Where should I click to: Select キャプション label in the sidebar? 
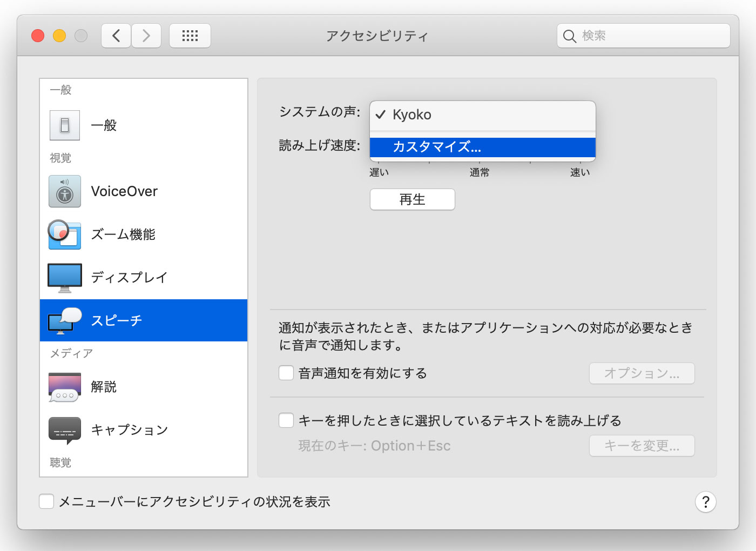point(130,430)
